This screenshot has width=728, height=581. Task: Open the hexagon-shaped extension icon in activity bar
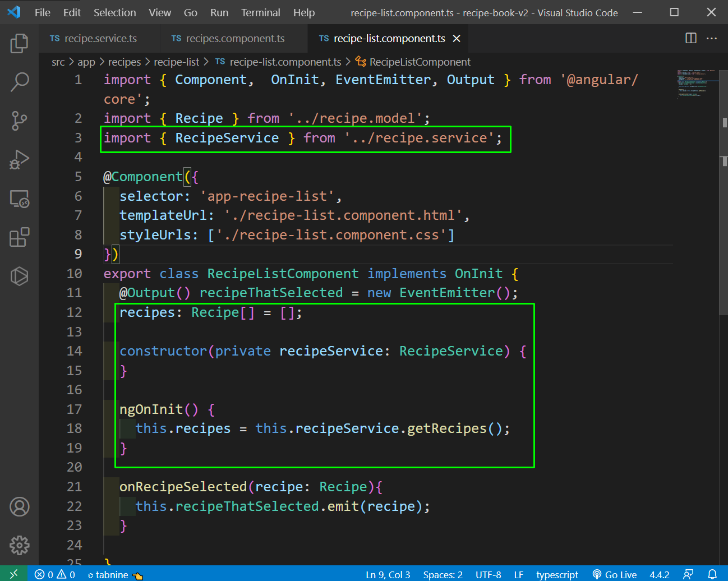19,276
